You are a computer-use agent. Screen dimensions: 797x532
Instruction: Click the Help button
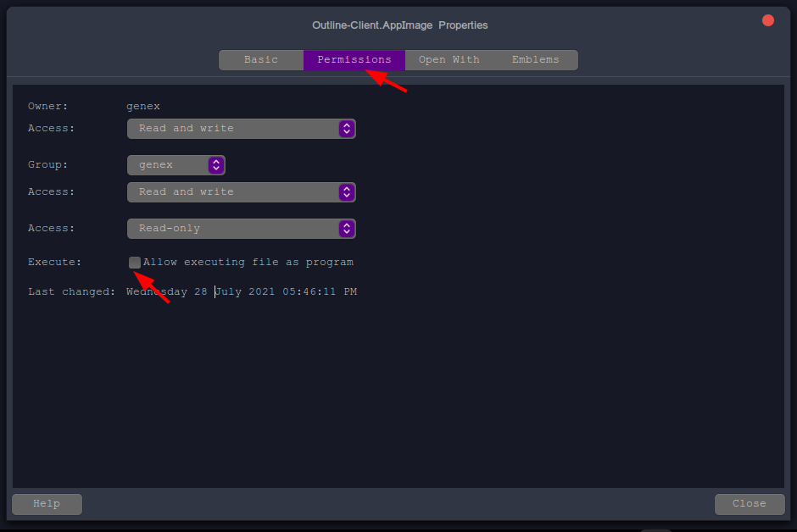47,504
